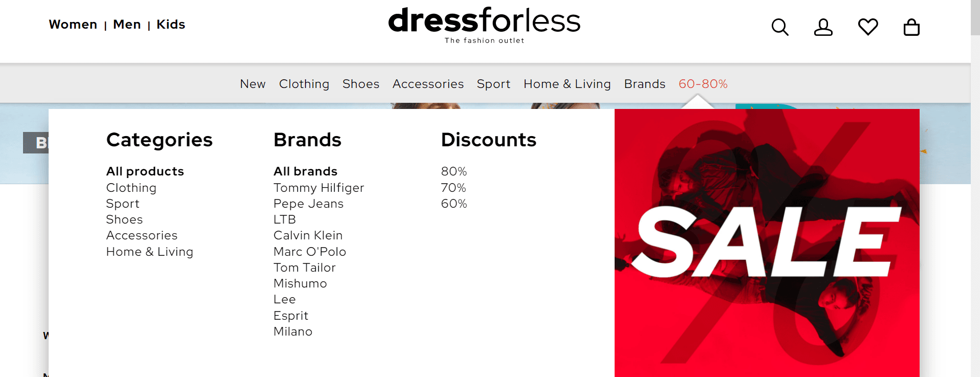Open Marc O'Polo brand link
The image size is (980, 377).
[310, 252]
